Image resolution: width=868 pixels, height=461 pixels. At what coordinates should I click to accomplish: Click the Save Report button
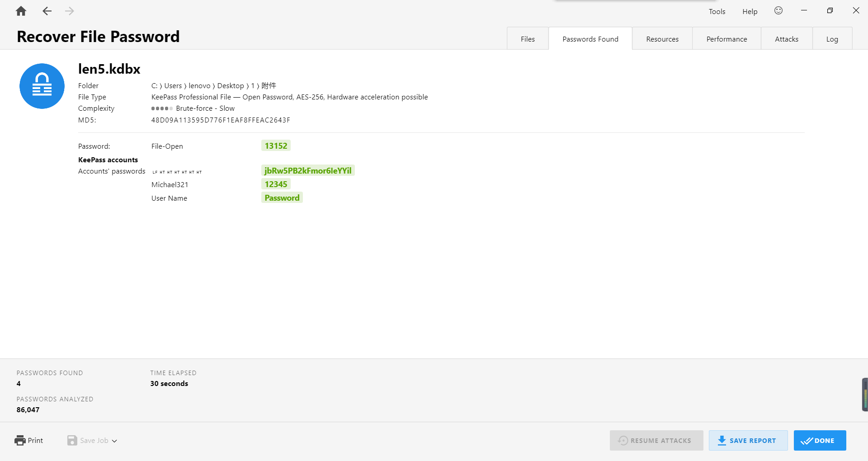748,440
